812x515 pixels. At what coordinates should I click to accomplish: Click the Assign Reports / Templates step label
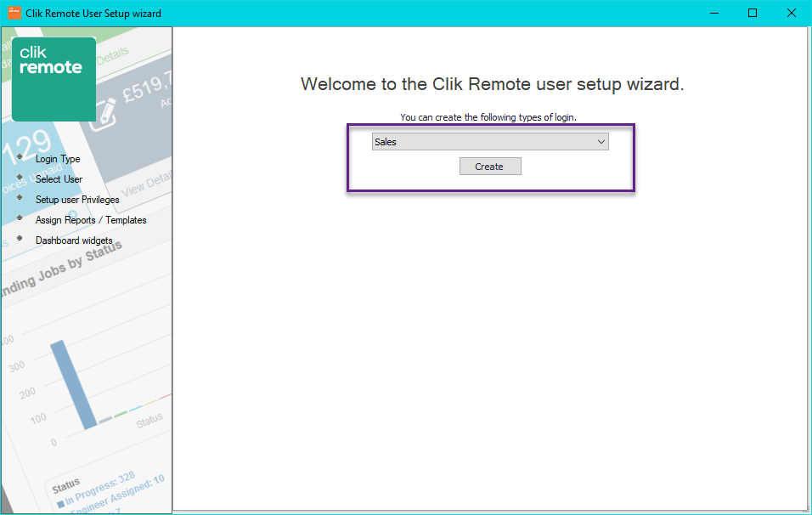point(90,219)
